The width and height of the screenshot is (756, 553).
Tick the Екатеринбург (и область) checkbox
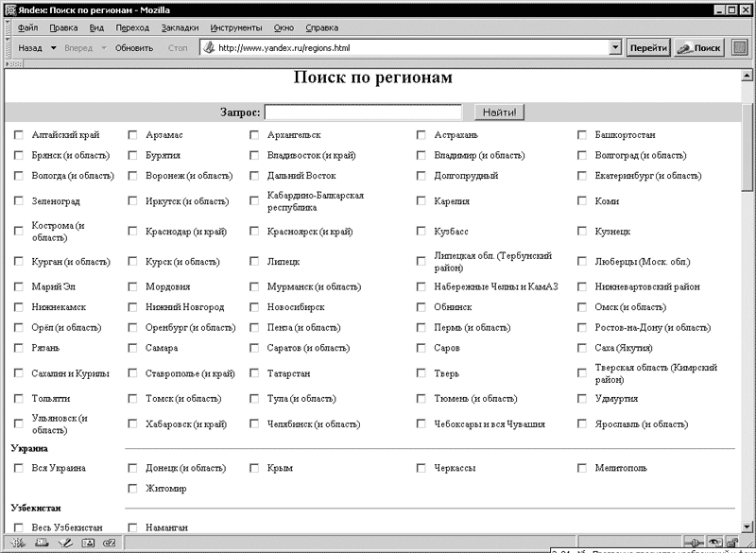pyautogui.click(x=582, y=176)
